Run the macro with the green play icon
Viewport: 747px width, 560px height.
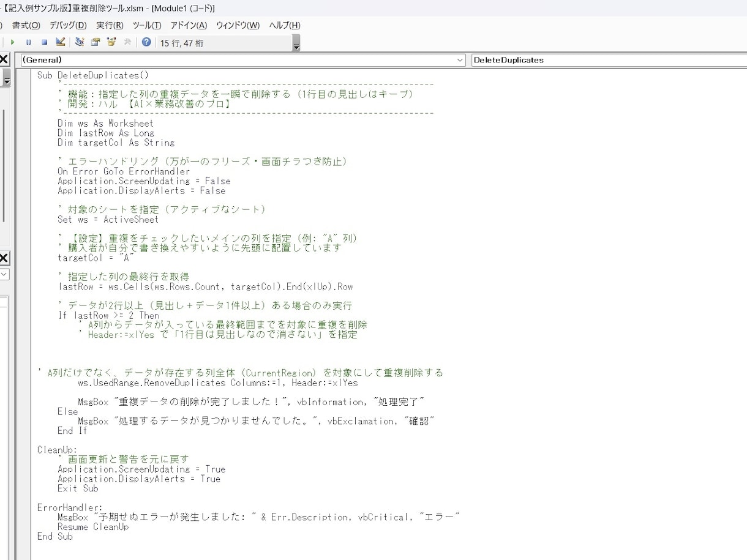coord(12,42)
